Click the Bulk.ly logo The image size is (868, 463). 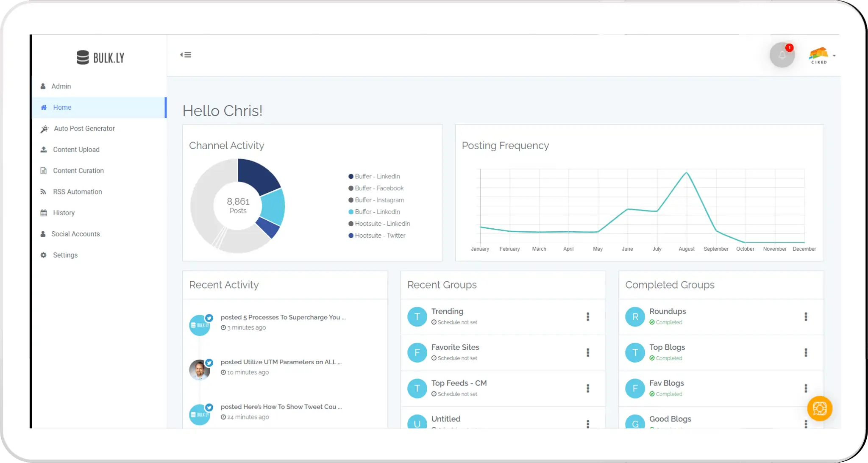click(100, 57)
